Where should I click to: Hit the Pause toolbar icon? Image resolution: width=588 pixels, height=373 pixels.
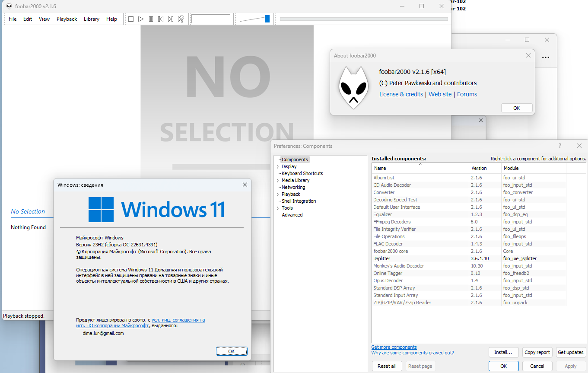click(151, 19)
